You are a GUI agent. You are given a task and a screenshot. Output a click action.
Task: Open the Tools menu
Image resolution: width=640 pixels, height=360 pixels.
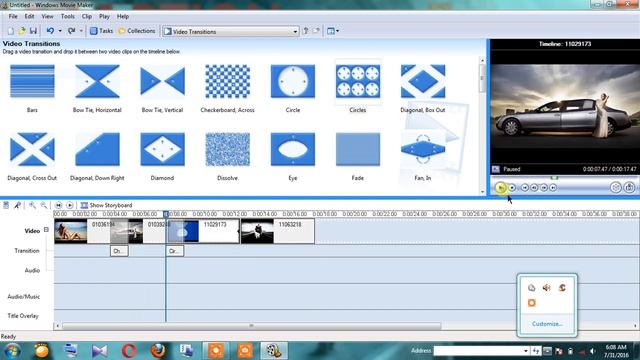click(68, 17)
